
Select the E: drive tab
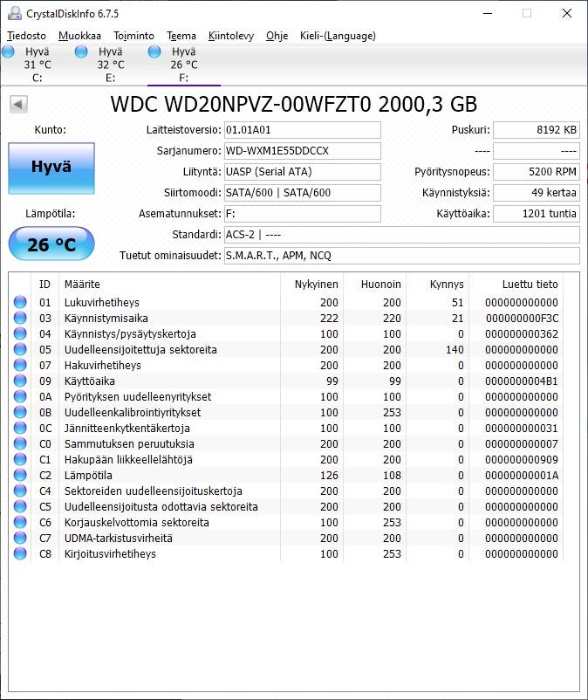click(x=111, y=65)
